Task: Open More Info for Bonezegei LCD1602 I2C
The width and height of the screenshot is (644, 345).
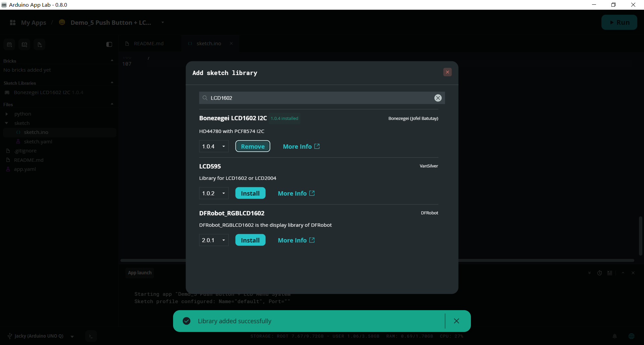Action: (x=301, y=146)
